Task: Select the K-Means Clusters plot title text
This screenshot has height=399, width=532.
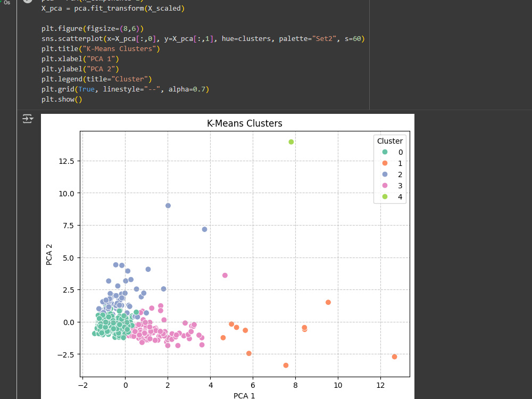Action: coord(244,123)
